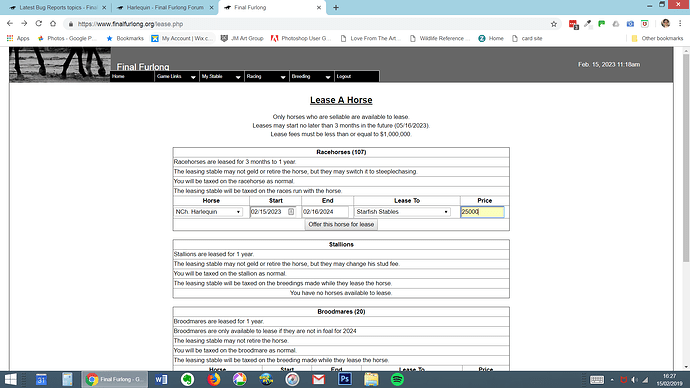Select the Chrome Final Furlong taskbar button

[114, 379]
